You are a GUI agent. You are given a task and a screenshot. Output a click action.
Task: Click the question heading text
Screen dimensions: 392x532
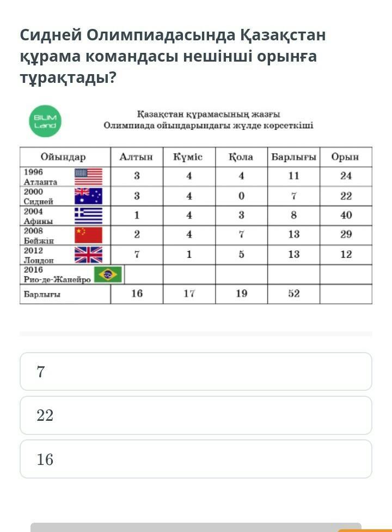[173, 56]
